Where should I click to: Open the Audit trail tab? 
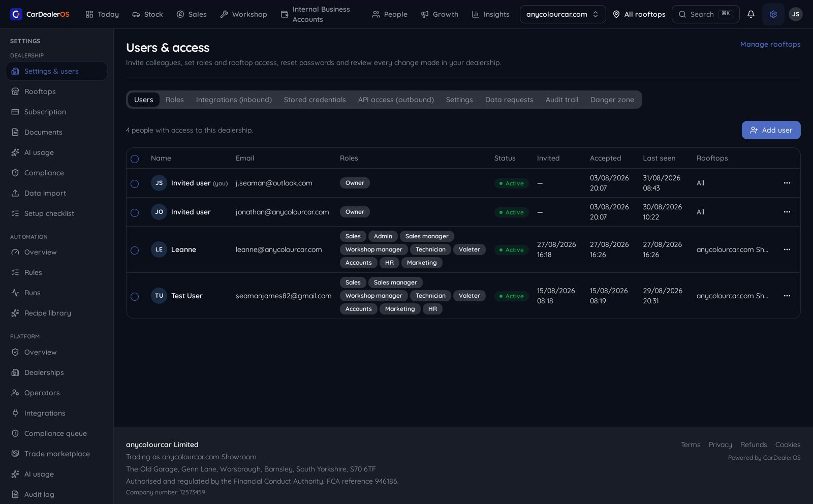click(x=561, y=100)
